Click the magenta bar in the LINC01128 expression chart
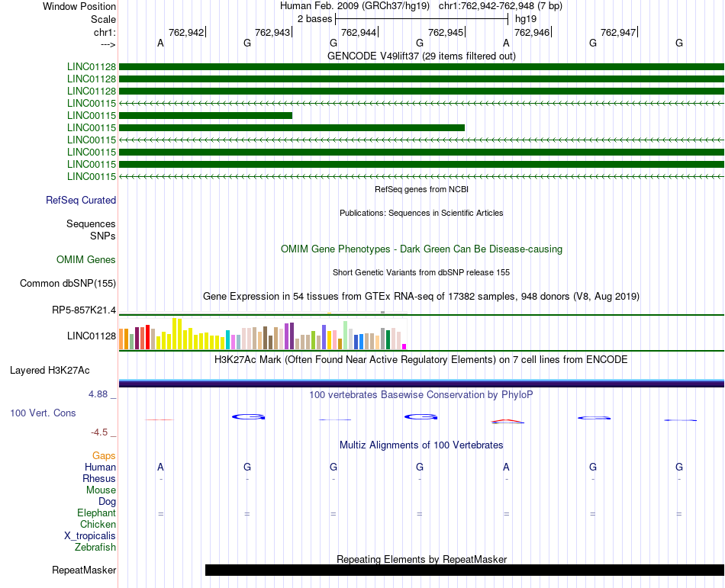This screenshot has height=588, width=725. pos(404,346)
